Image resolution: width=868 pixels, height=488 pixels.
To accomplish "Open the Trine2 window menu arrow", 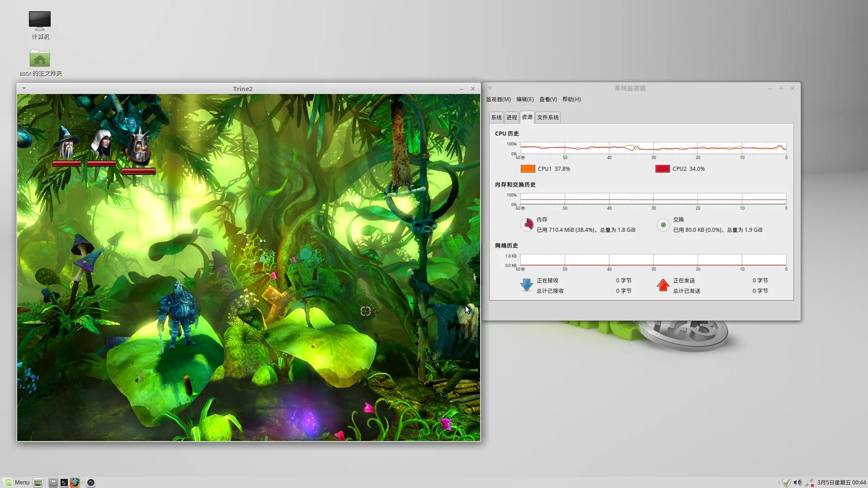I will (24, 89).
